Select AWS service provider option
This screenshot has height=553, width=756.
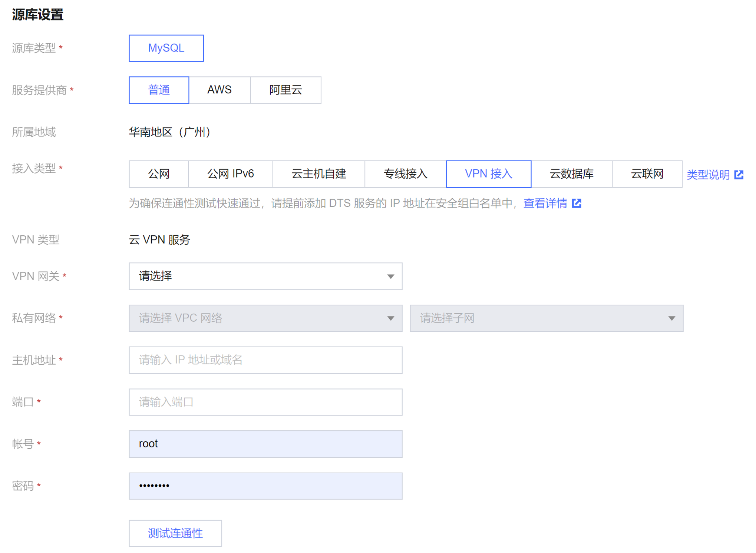click(219, 90)
